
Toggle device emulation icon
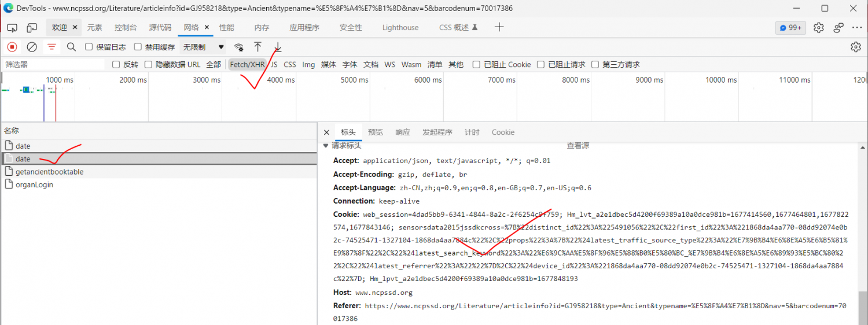coord(32,28)
